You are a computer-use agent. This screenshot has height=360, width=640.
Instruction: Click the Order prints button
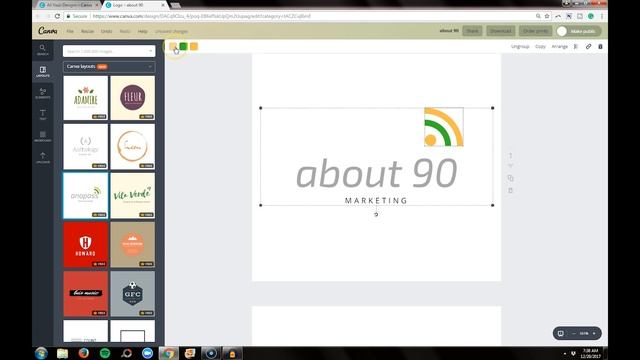[x=536, y=31]
